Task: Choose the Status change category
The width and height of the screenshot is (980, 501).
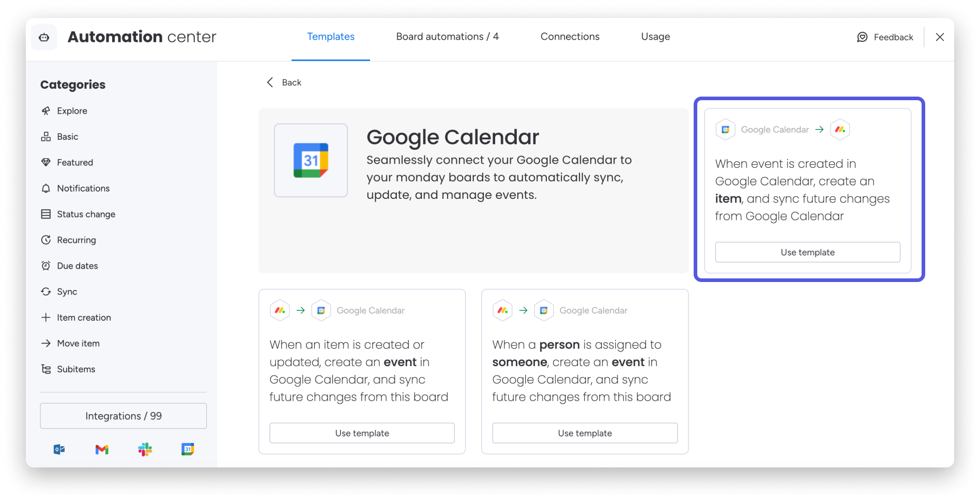Action: point(78,214)
